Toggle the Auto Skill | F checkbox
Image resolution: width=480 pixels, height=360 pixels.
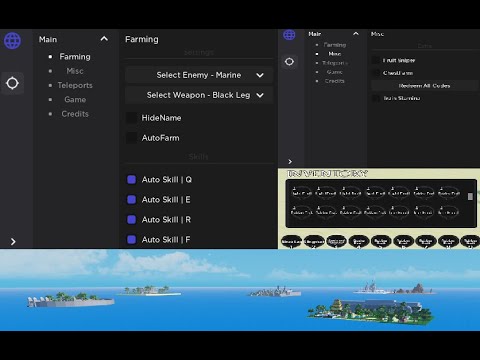pyautogui.click(x=132, y=240)
